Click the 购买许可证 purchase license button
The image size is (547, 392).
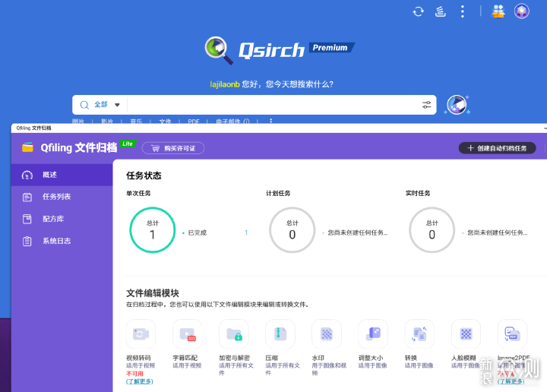[x=173, y=148]
